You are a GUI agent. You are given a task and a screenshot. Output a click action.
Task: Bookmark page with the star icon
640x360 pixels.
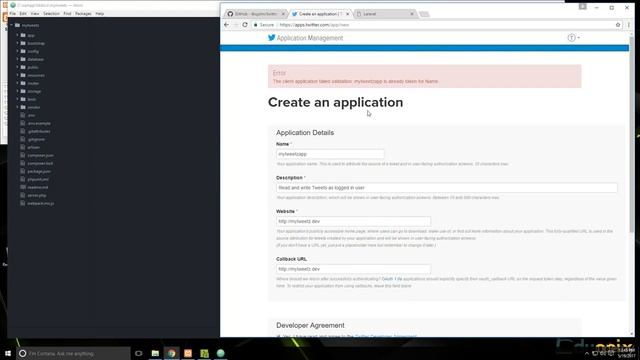pos(618,25)
